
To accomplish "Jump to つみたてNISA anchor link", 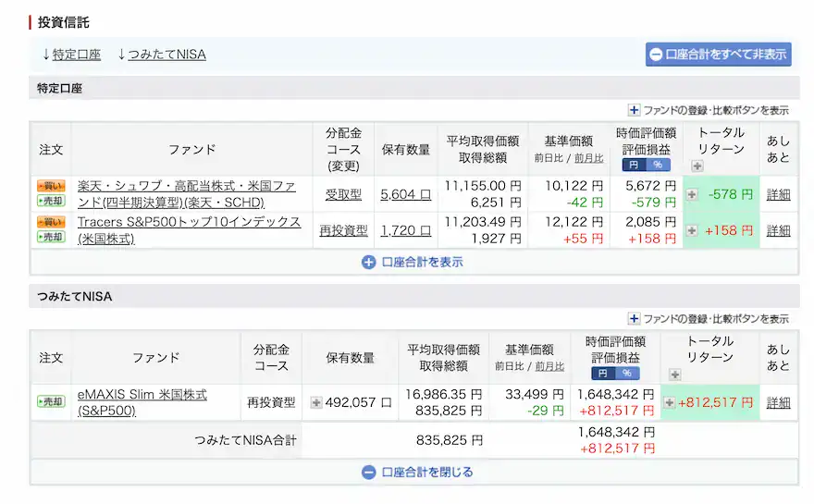I will click(166, 55).
